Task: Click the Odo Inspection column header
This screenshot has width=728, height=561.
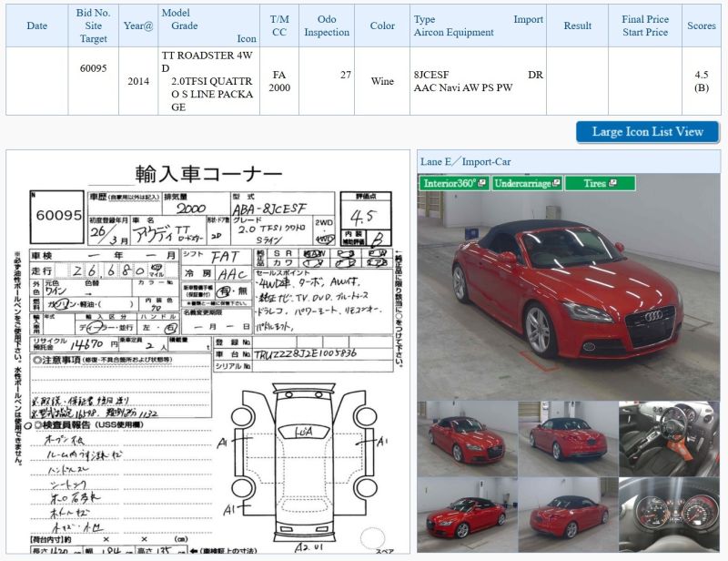Action: [327, 26]
